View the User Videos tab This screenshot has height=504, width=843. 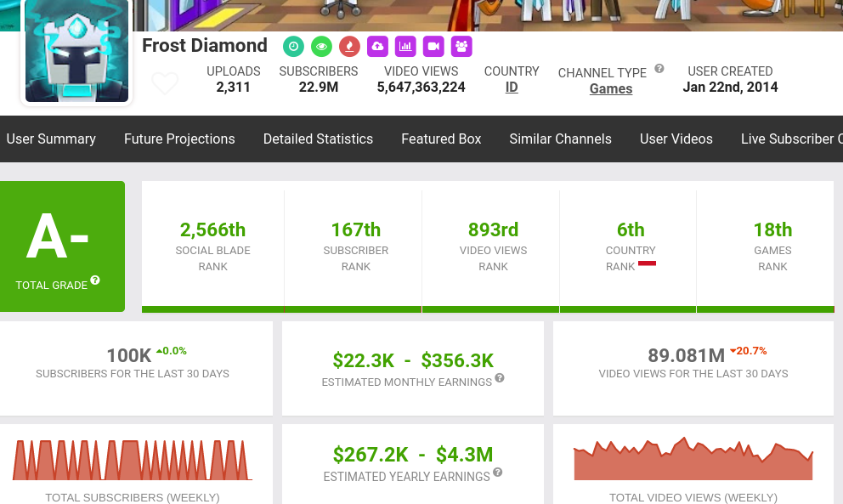[x=676, y=139]
